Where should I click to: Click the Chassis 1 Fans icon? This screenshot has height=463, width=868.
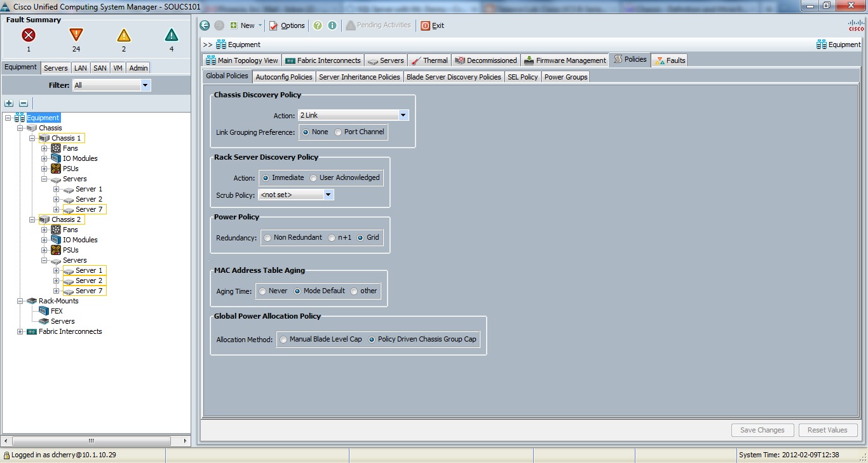[x=56, y=148]
